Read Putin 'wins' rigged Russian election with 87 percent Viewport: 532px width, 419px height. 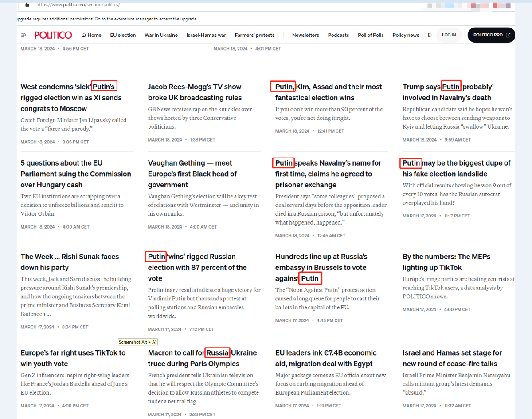coord(197,268)
